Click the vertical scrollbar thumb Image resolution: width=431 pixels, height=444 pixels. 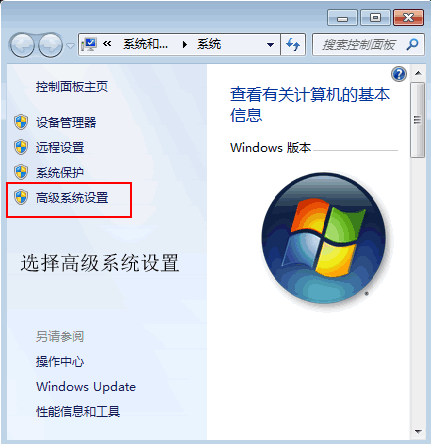pyautogui.click(x=417, y=120)
